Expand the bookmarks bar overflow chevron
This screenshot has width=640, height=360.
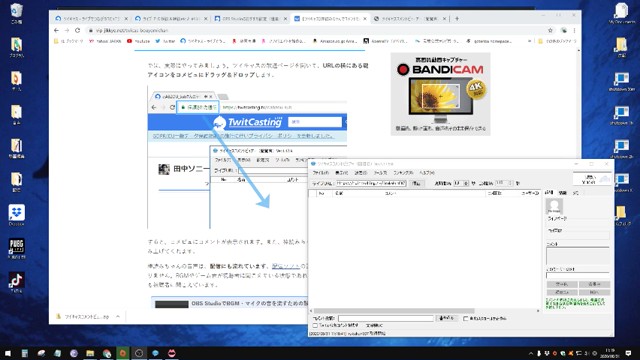[529, 41]
